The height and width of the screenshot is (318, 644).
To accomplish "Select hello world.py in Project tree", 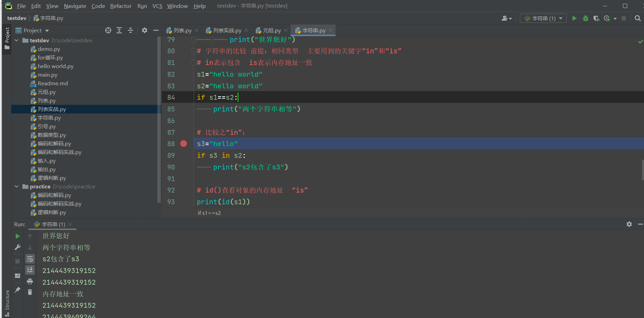I will (55, 66).
